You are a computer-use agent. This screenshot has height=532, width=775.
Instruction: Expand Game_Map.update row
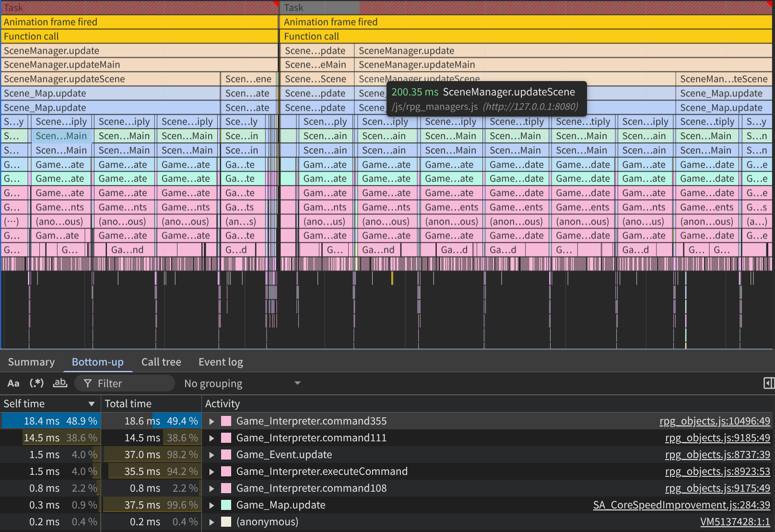pos(211,505)
